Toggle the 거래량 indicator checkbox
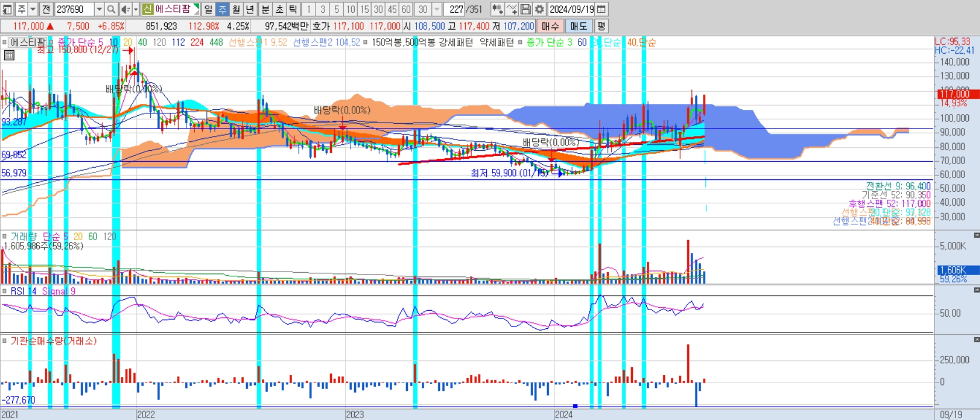 (x=5, y=237)
